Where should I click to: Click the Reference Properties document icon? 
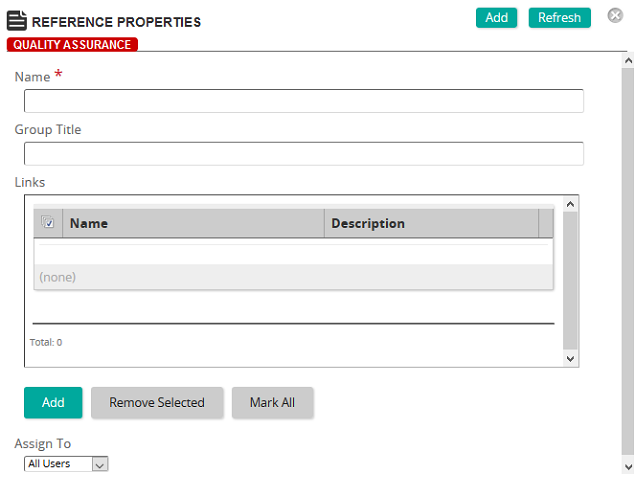click(17, 21)
